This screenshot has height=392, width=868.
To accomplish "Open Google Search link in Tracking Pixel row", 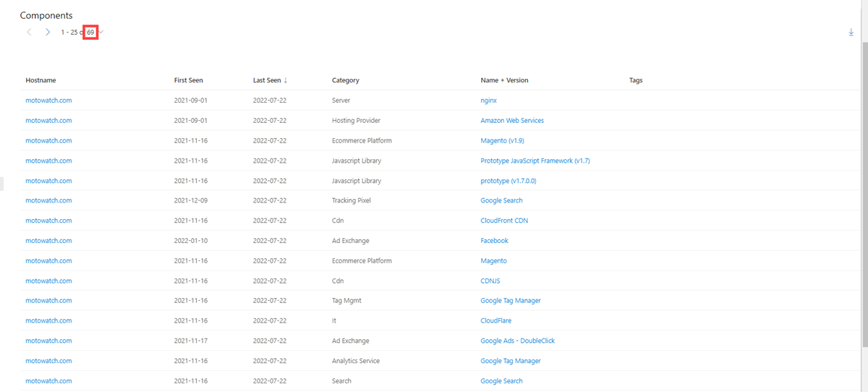I will (502, 200).
